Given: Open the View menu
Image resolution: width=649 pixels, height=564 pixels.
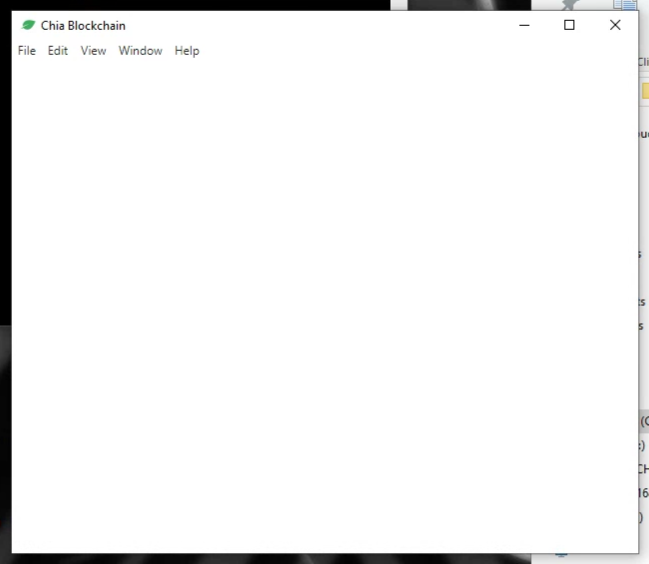Looking at the screenshot, I should coord(93,50).
